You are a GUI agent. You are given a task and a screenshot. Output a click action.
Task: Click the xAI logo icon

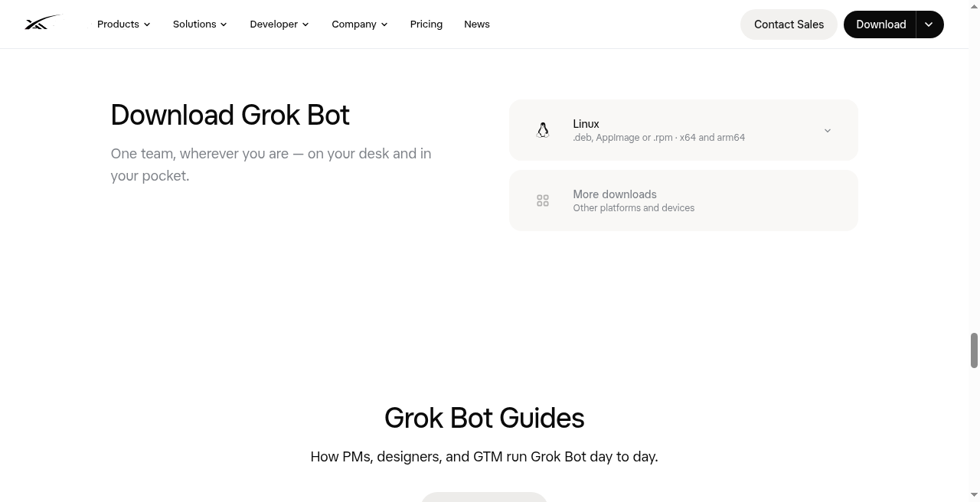click(42, 23)
